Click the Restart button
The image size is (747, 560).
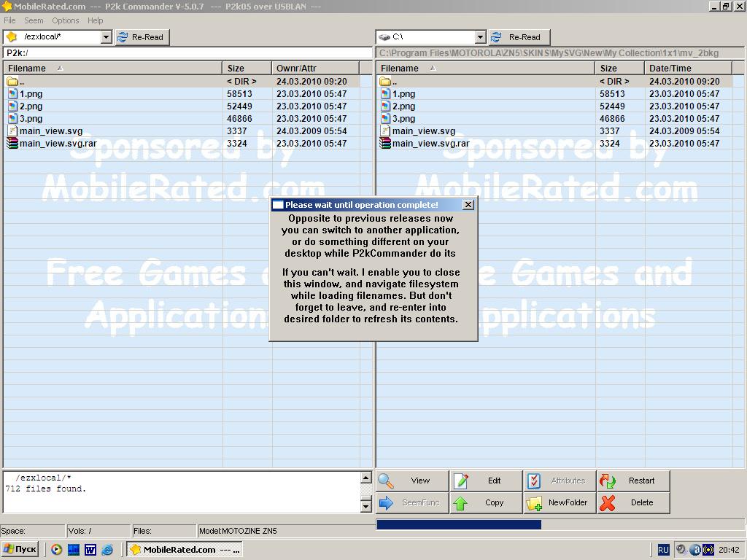(x=633, y=481)
